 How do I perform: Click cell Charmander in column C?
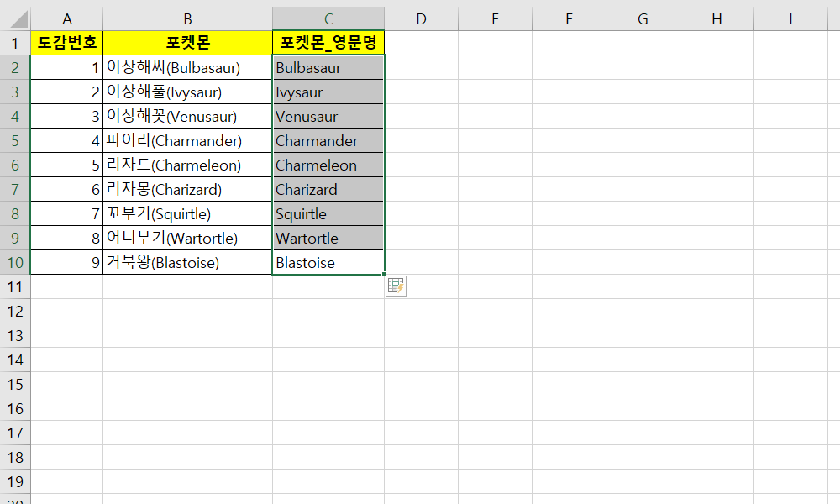coord(328,141)
